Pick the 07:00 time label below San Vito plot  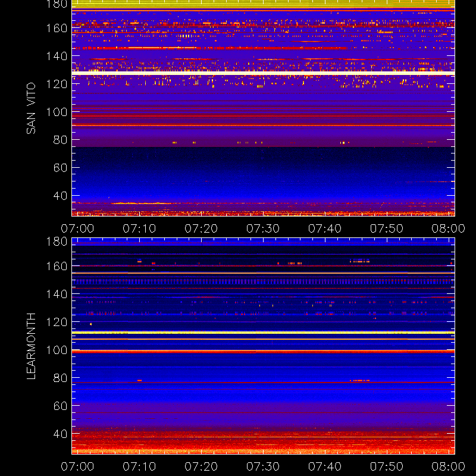(x=77, y=228)
